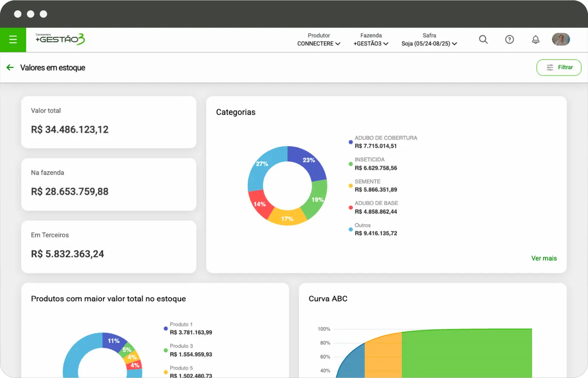588x378 pixels.
Task: Select the green 19% donut segment
Action: point(317,198)
